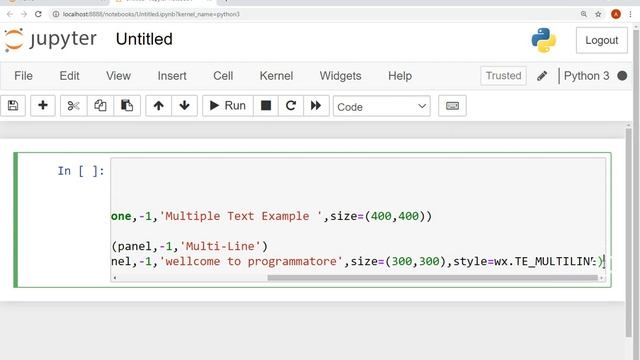
Task: Open the View menu
Action: (118, 76)
